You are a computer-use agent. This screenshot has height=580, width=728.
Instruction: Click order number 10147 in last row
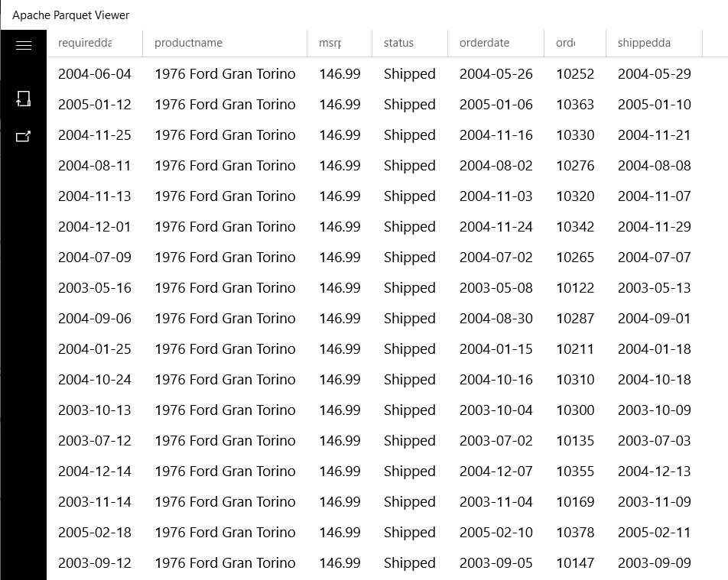click(x=575, y=563)
